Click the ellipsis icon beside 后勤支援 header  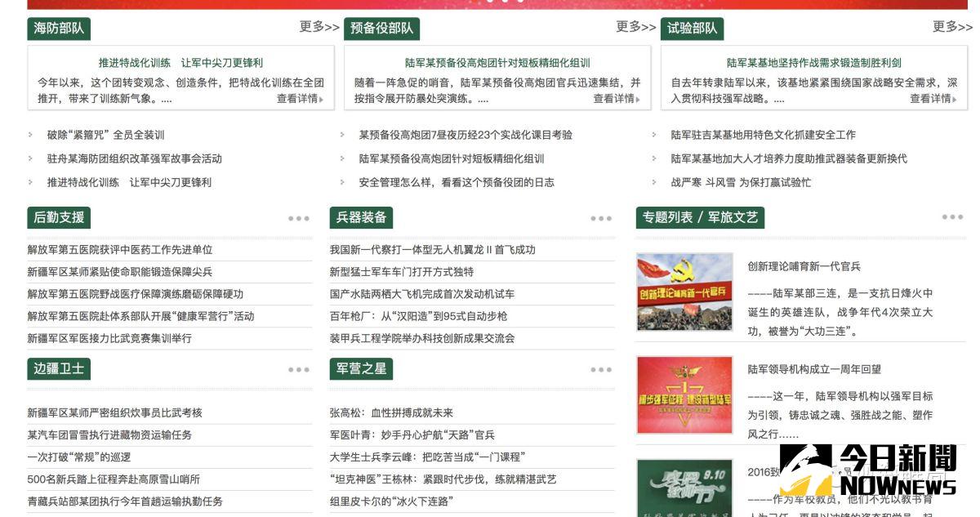[300, 217]
